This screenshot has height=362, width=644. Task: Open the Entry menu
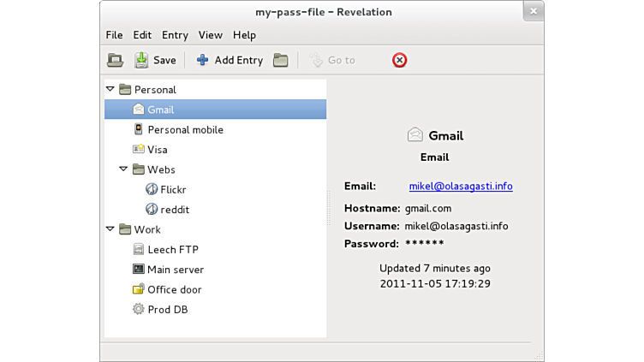[175, 35]
